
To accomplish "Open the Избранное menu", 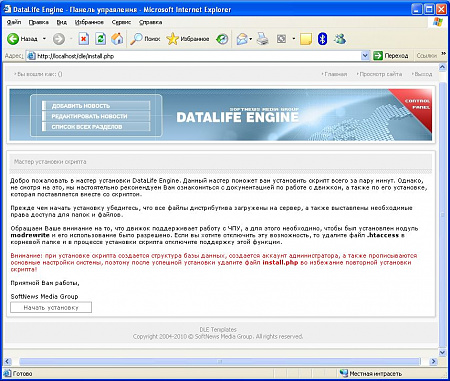I will (89, 22).
